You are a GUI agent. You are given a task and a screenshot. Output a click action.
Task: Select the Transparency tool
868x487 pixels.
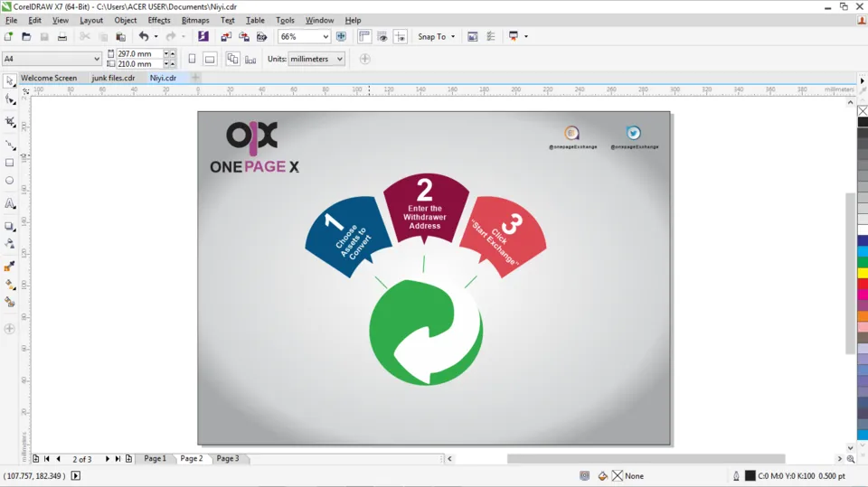tap(9, 244)
